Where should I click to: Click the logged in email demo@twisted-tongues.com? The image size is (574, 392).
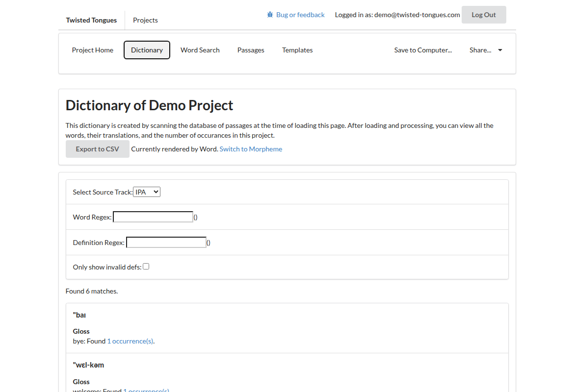click(x=417, y=15)
